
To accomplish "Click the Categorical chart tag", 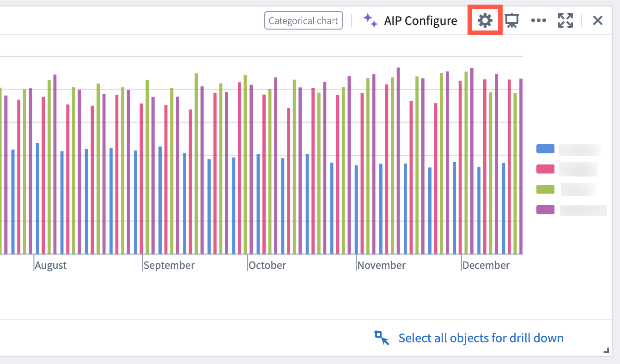I will click(x=304, y=21).
